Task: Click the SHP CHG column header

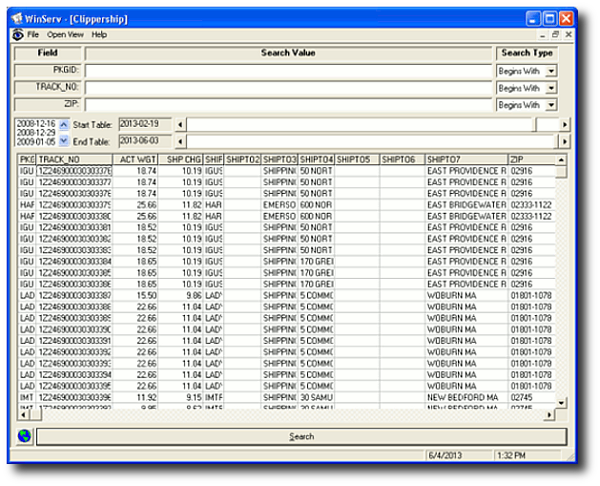Action: pyautogui.click(x=181, y=160)
